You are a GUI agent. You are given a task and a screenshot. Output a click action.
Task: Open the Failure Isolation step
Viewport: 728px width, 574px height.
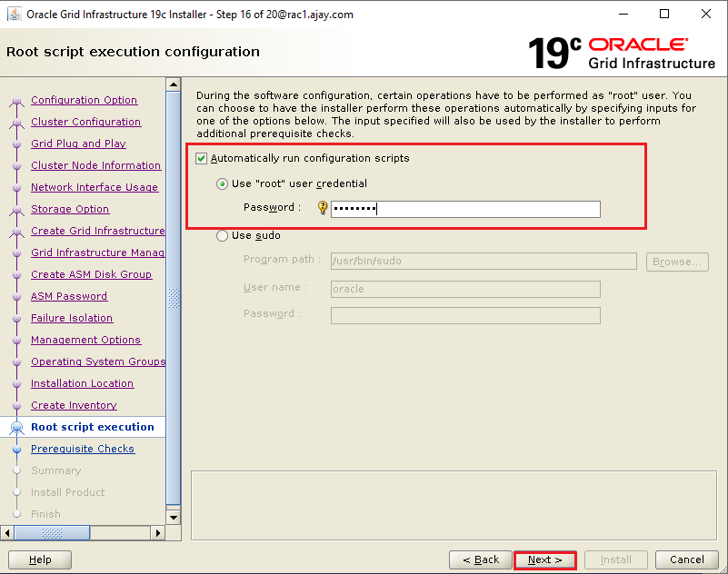pos(72,318)
